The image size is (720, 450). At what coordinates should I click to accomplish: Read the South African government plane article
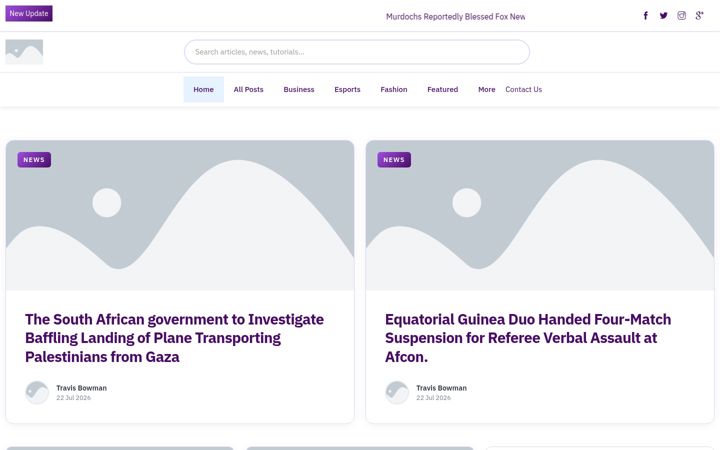point(174,338)
